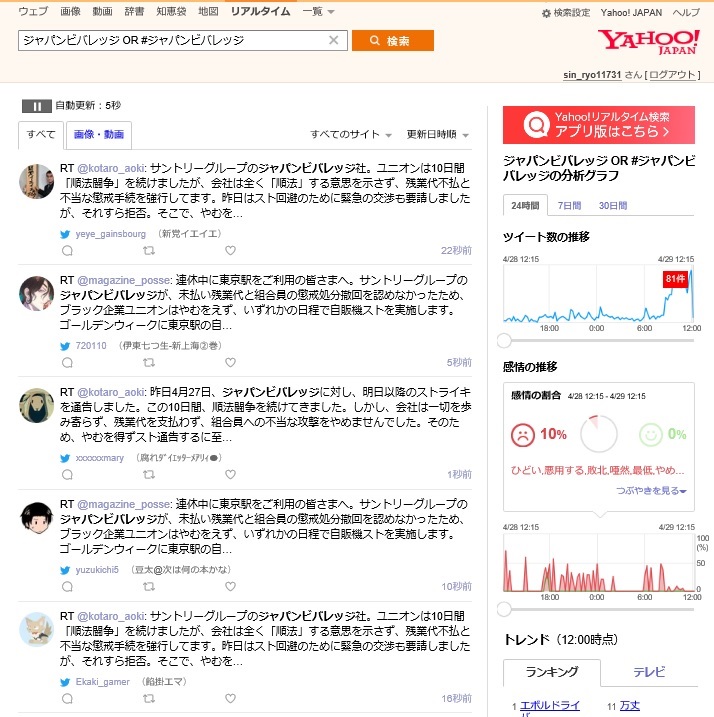Select the ウェブ search tab

(x=33, y=11)
